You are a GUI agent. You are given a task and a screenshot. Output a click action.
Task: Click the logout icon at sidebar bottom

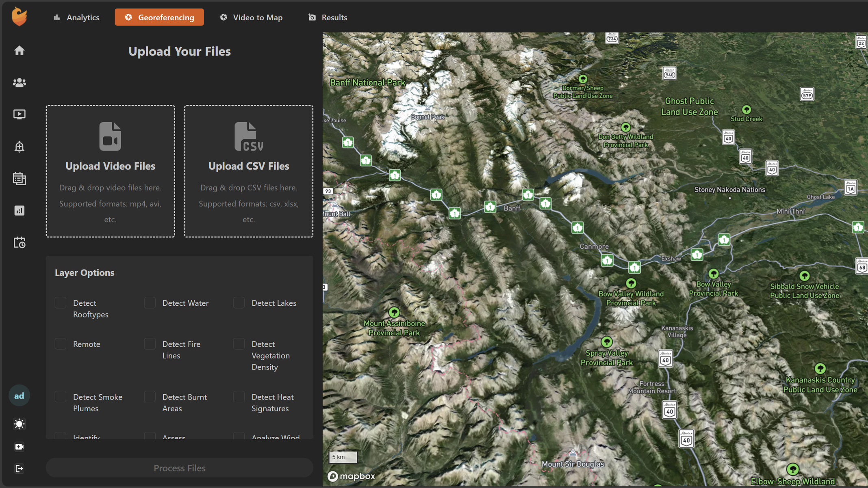[x=19, y=469]
